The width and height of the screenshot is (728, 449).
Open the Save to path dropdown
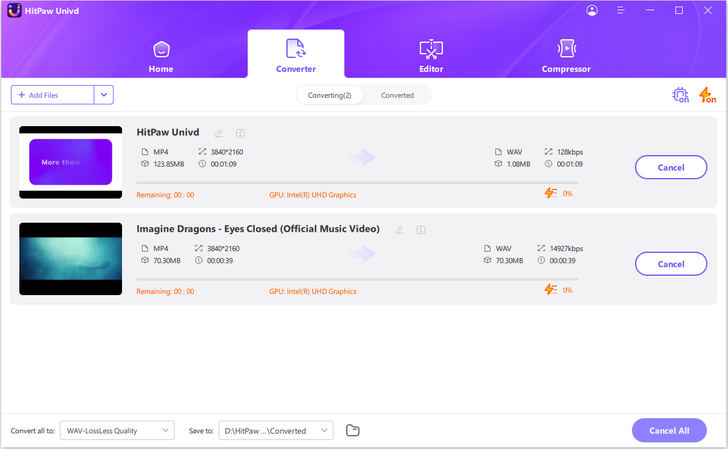tap(276, 430)
